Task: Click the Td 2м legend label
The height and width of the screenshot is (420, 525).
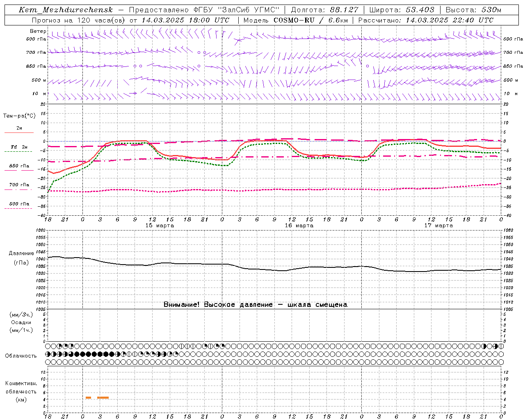Action: tap(19, 147)
